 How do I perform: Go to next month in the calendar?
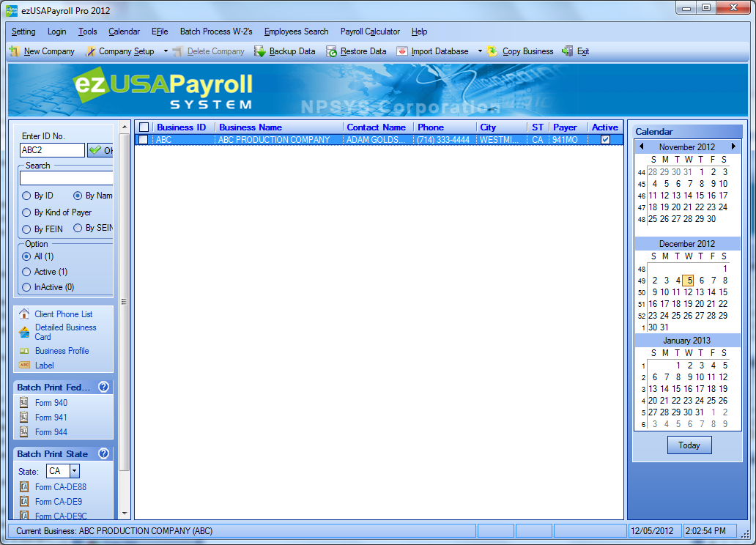pos(733,147)
